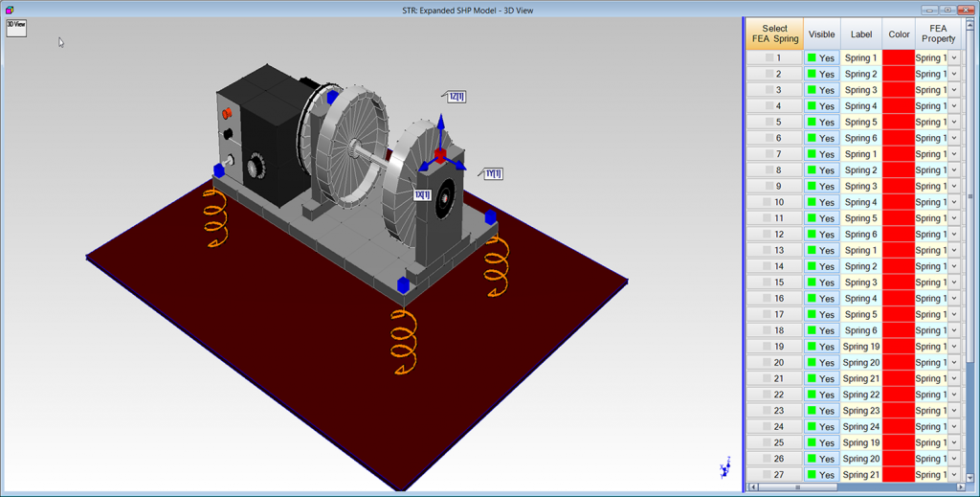980x497 pixels.
Task: Click the 3D View button in top-left corner
Action: pos(16,27)
